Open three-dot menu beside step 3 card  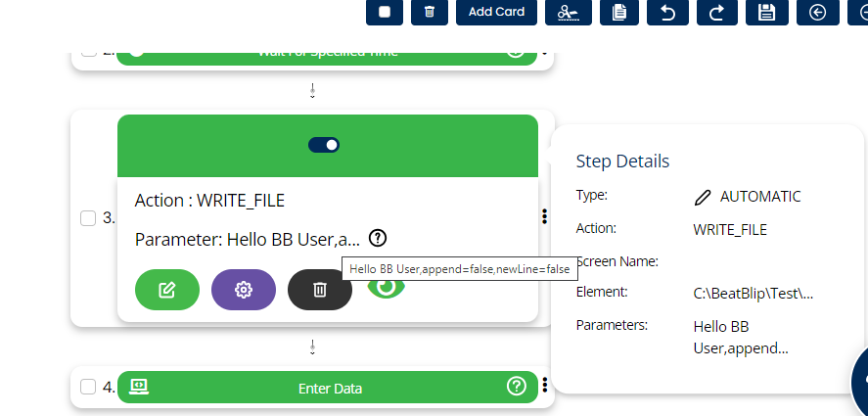coord(544,217)
